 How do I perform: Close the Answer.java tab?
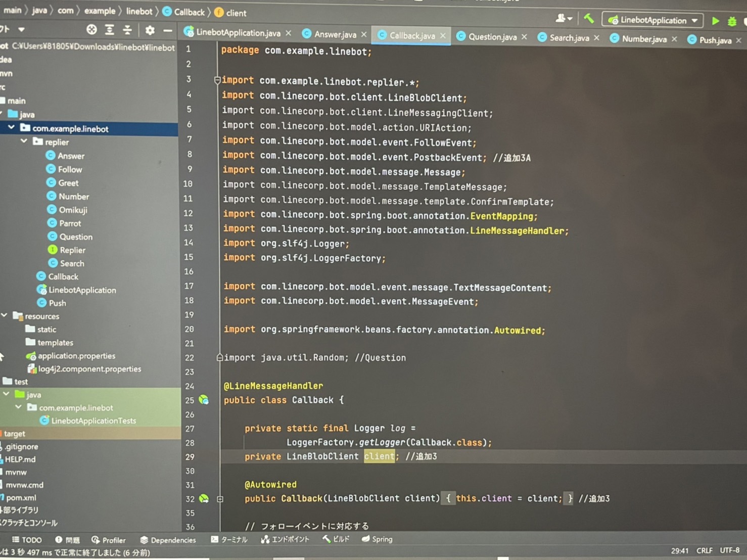click(x=364, y=34)
